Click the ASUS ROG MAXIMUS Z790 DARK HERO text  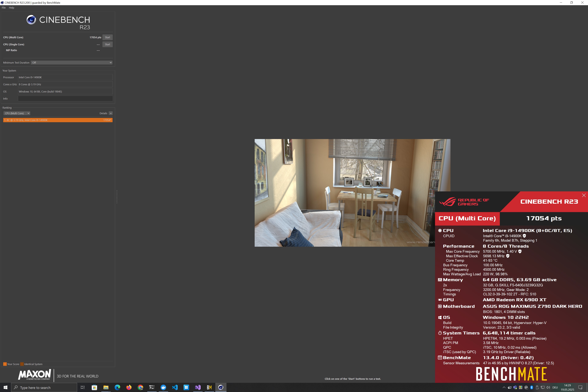pos(532,306)
